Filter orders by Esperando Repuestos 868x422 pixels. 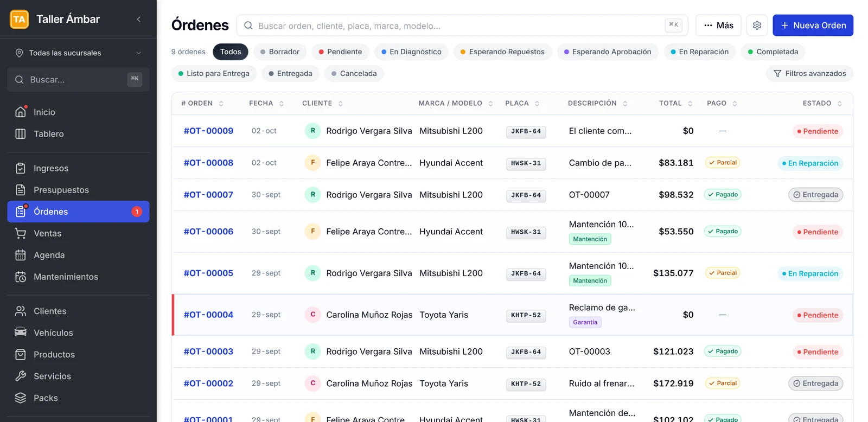click(x=502, y=52)
